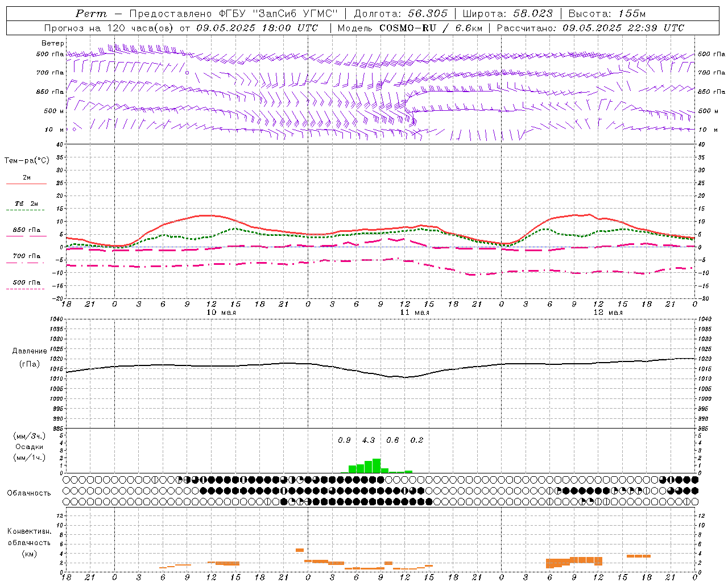The height and width of the screenshot is (582, 728).
Task: Click the computed time 09.05.2025 22:39 UTC
Action: pos(623,28)
